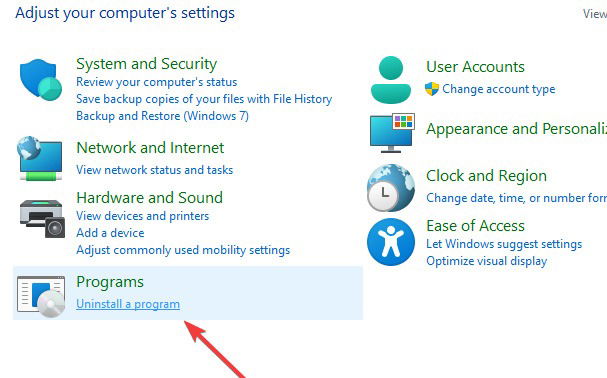
Task: Open the Optimize visual display link
Action: point(487,261)
